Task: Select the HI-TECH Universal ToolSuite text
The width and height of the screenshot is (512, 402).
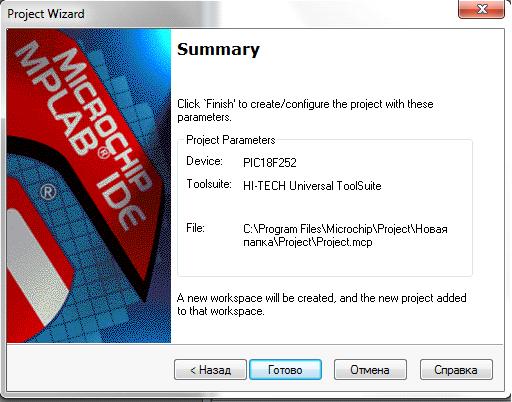Action: (312, 186)
